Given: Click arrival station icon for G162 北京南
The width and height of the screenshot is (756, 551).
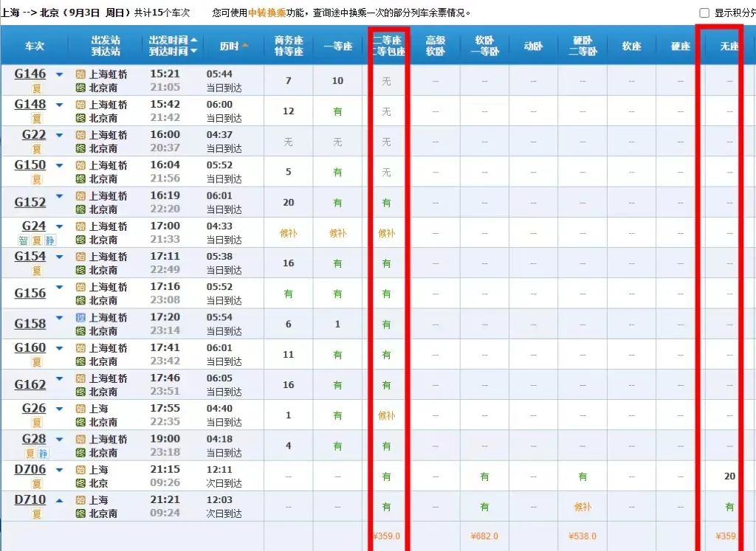Looking at the screenshot, I should point(80,392).
